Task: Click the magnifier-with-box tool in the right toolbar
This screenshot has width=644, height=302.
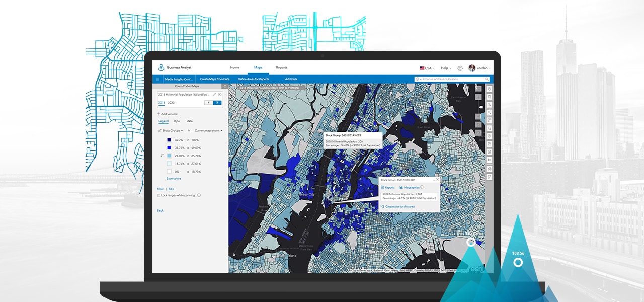Action: coord(489,128)
